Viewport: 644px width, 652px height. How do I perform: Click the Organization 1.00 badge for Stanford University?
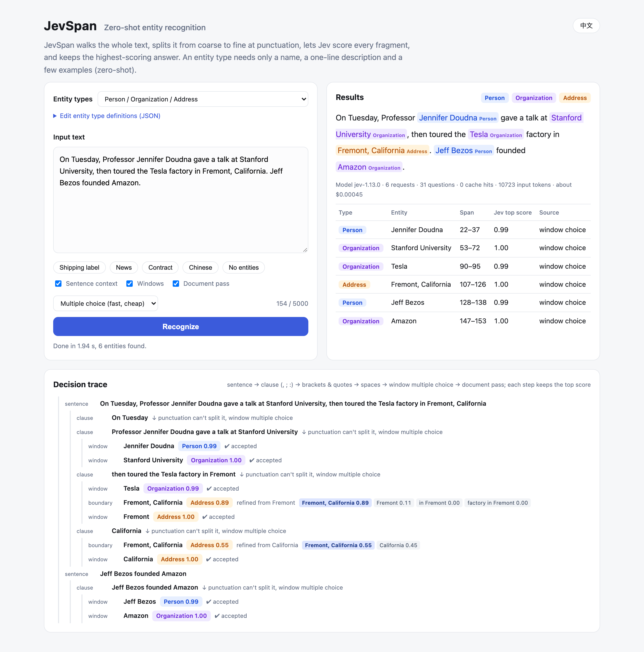point(216,460)
